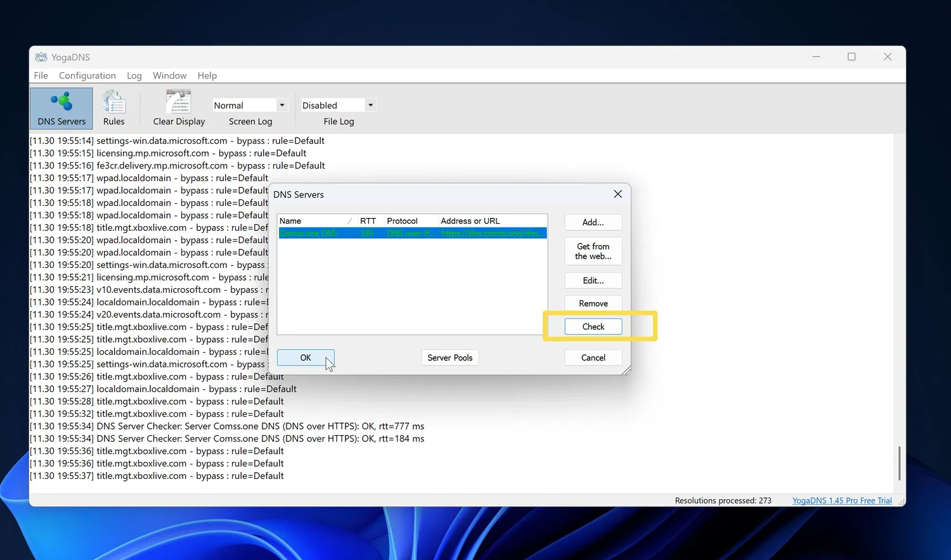Click the log's vertical scrollbar thumb

click(899, 463)
